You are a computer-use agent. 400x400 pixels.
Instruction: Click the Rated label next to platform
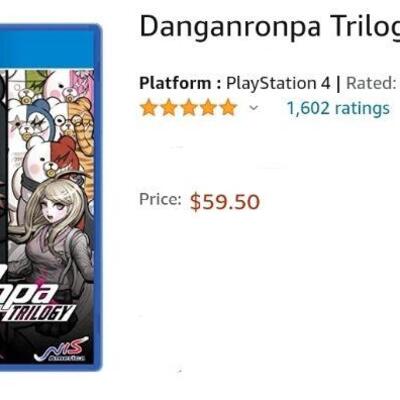[371, 83]
